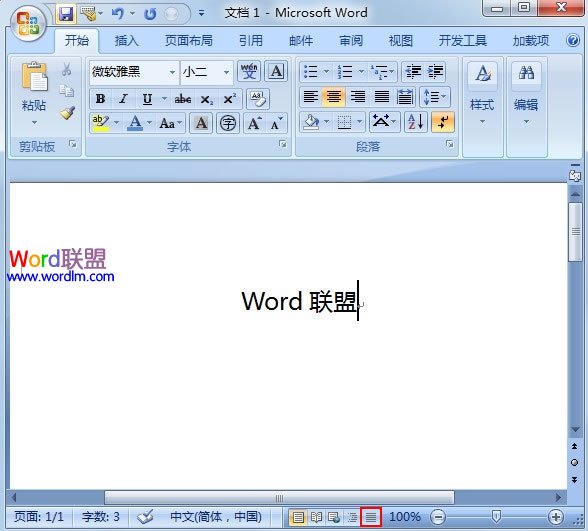Run spelling check from status bar
The height and width of the screenshot is (531, 588).
pos(145,517)
